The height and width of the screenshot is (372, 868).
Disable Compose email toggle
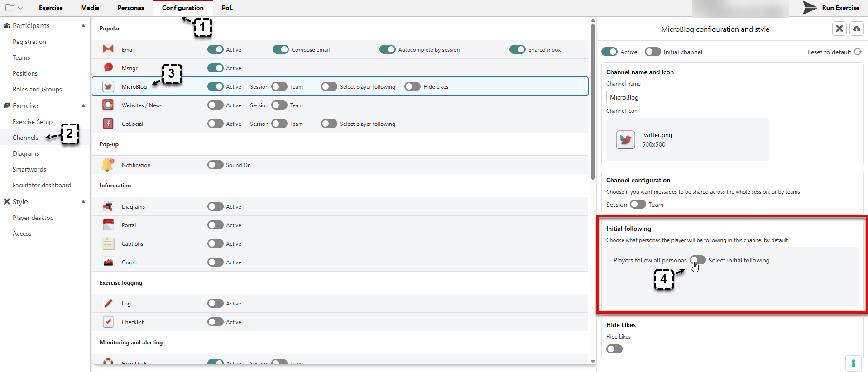[x=280, y=49]
